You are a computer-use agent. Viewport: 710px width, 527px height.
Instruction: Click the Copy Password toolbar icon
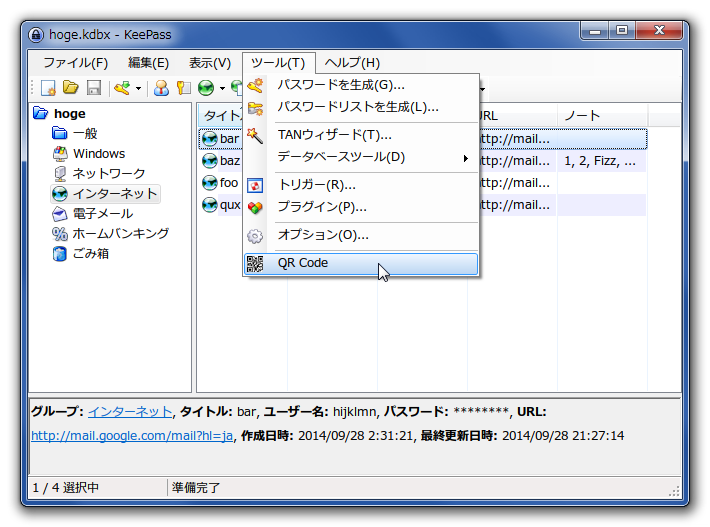[183, 88]
